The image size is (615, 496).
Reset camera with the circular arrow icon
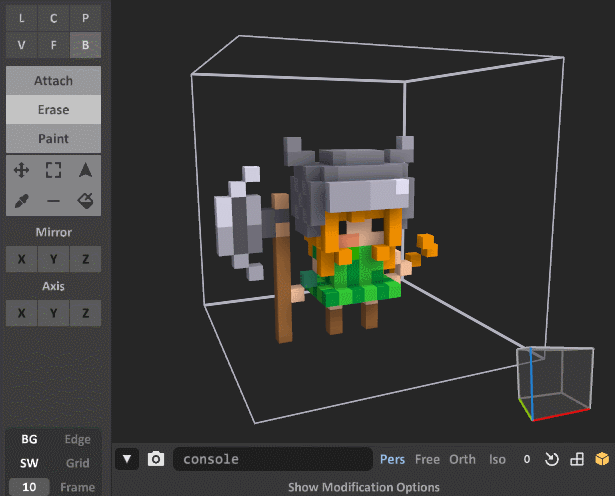pos(551,459)
